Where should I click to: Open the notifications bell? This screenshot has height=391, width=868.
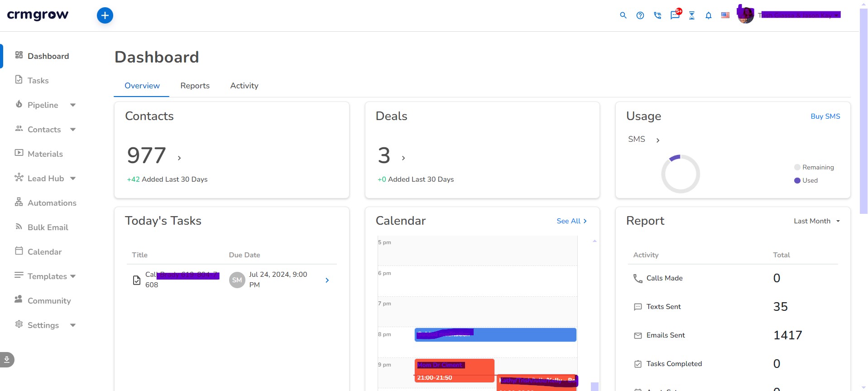[x=709, y=15]
